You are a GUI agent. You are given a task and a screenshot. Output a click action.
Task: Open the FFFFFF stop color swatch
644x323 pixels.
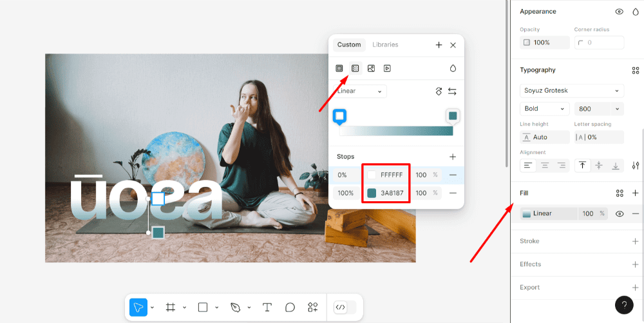point(372,175)
